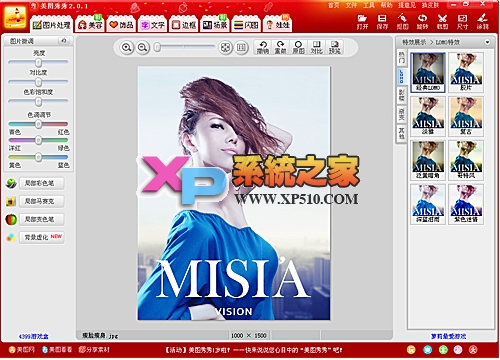Viewport: 500px width, 360px height.
Task: Switch to the 饰品 accessories tab
Action: pyautogui.click(x=121, y=25)
